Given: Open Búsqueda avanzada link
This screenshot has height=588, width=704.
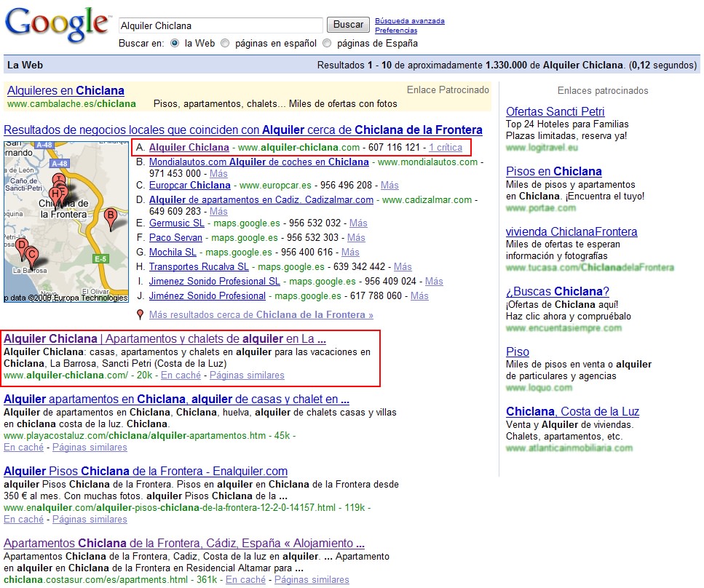Looking at the screenshot, I should [409, 20].
